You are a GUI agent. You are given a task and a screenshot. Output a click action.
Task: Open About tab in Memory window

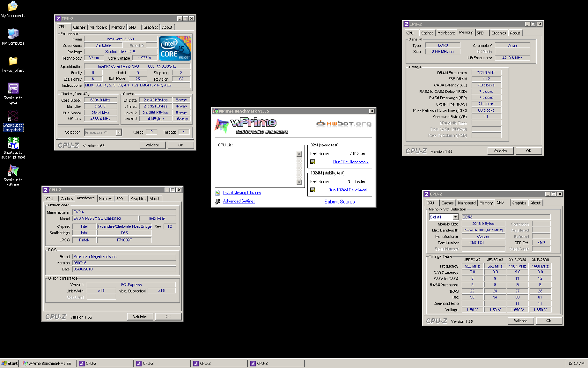click(515, 33)
